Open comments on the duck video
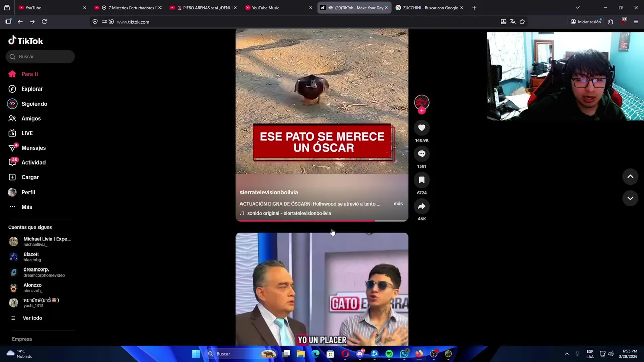 coord(422,154)
